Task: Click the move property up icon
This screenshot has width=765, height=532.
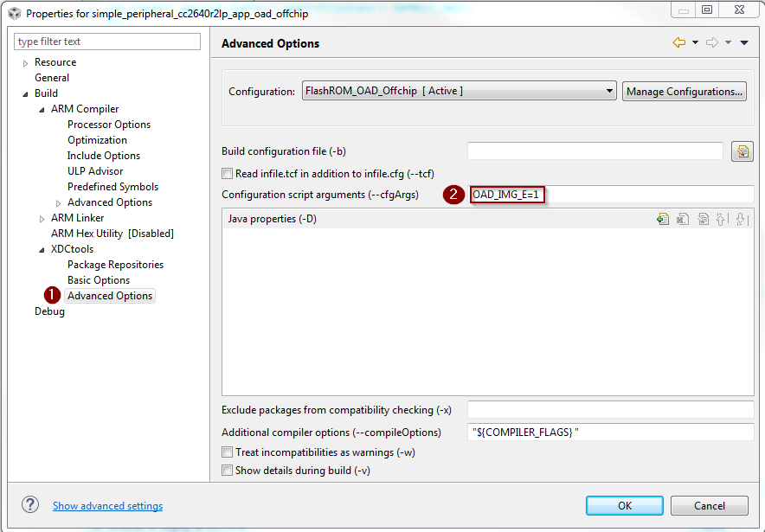Action: tap(722, 220)
